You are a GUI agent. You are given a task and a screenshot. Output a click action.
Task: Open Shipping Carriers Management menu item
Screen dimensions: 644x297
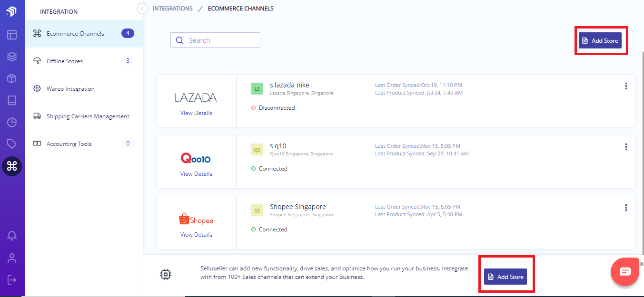click(x=84, y=116)
